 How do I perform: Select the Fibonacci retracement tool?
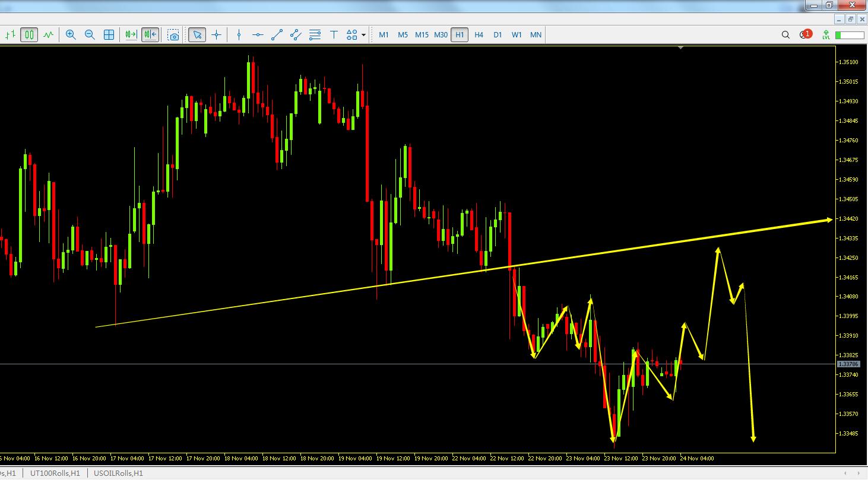(x=315, y=35)
